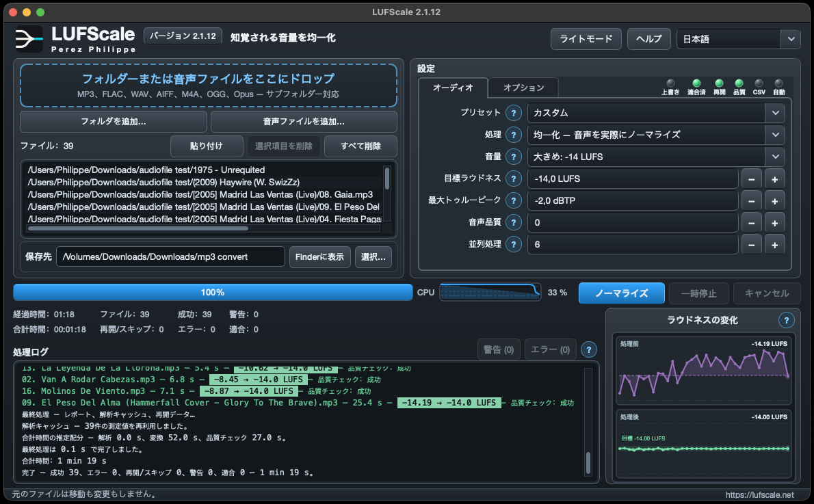Decrease 並列処理 with minus button
The width and height of the screenshot is (814, 504).
pos(751,244)
